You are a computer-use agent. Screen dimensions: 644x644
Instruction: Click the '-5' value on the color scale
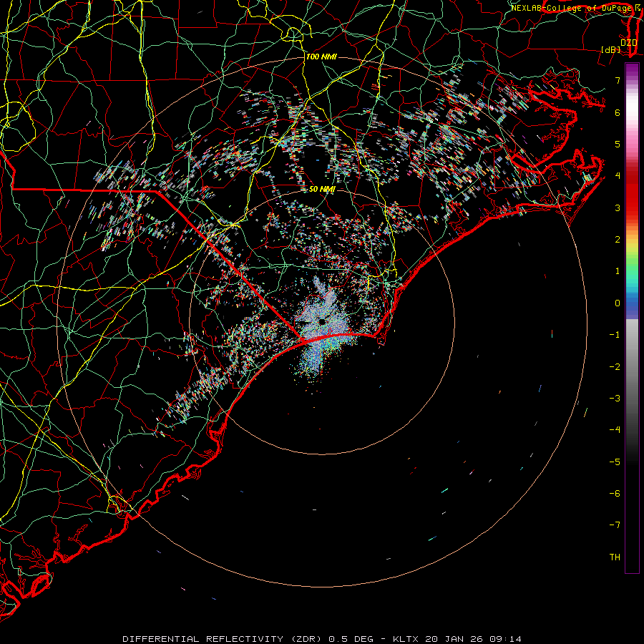[615, 462]
